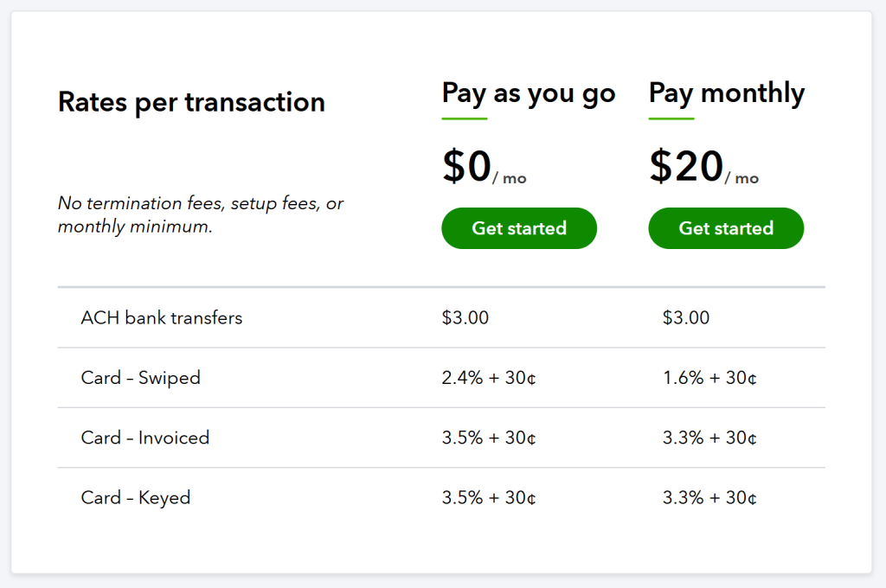The width and height of the screenshot is (886, 588).
Task: Click Get started under Pay monthly
Action: point(726,228)
